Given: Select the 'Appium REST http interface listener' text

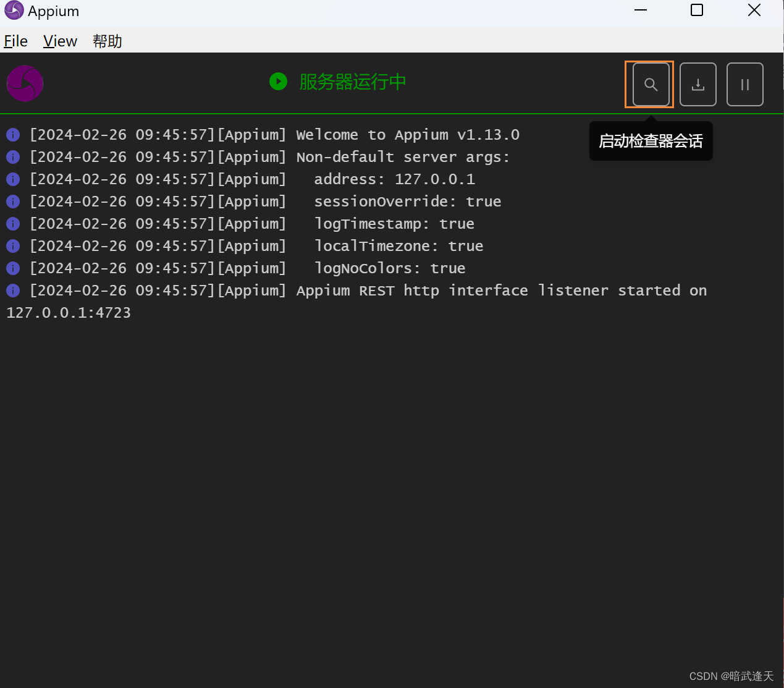Looking at the screenshot, I should (x=452, y=291).
